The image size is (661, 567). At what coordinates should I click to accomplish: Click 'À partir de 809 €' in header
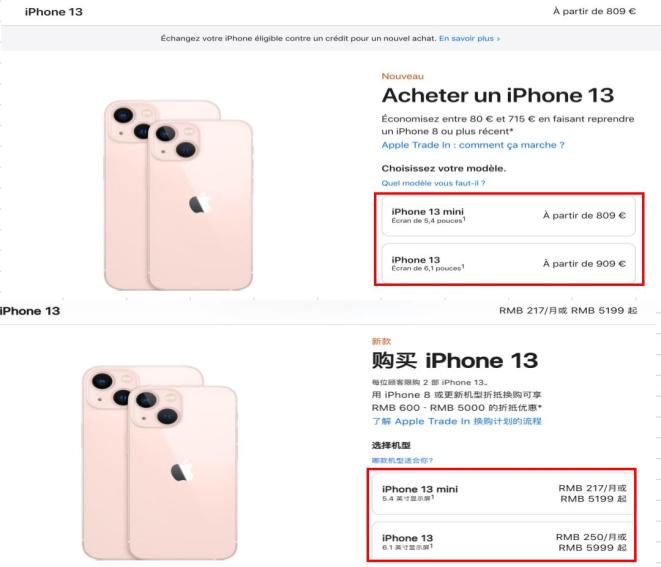[x=594, y=11]
